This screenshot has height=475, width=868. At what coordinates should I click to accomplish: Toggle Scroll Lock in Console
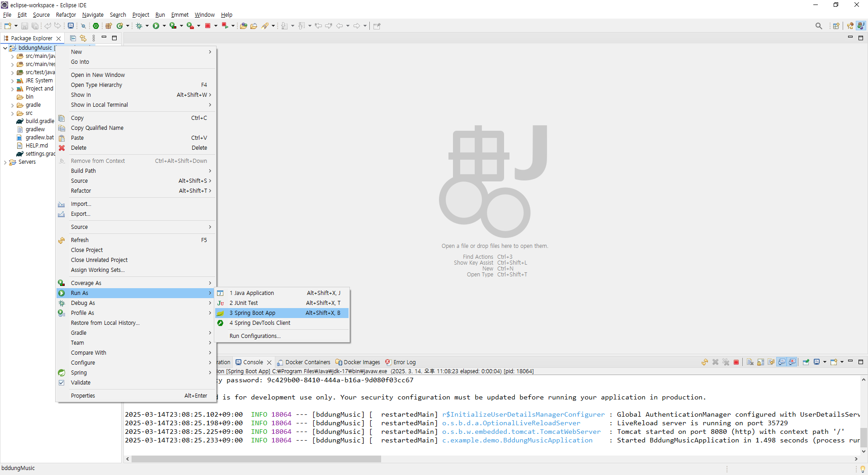(761, 362)
